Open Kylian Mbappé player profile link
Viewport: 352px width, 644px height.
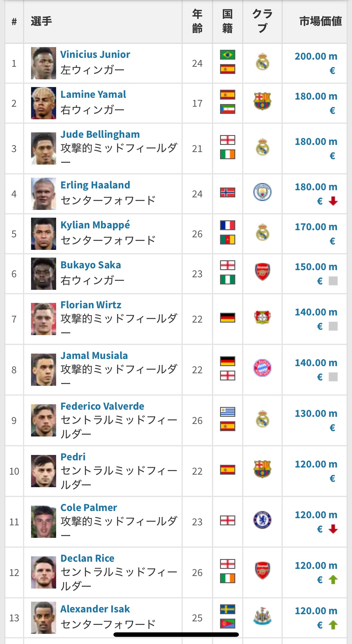point(95,225)
